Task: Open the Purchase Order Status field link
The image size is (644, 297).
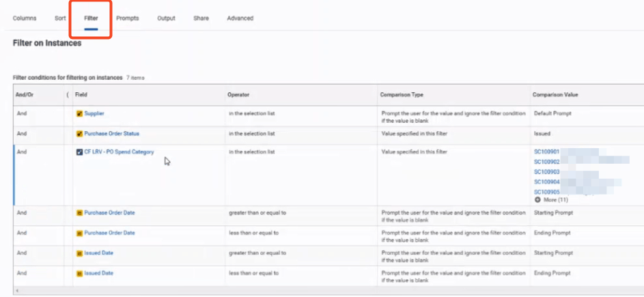Action: (x=112, y=134)
